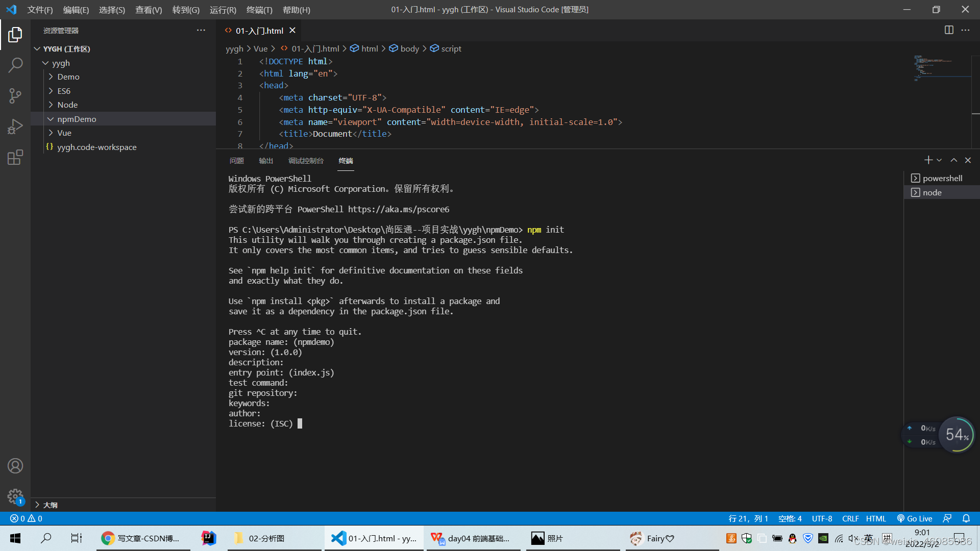Split the editor to the right
The width and height of the screenshot is (980, 551).
point(949,30)
